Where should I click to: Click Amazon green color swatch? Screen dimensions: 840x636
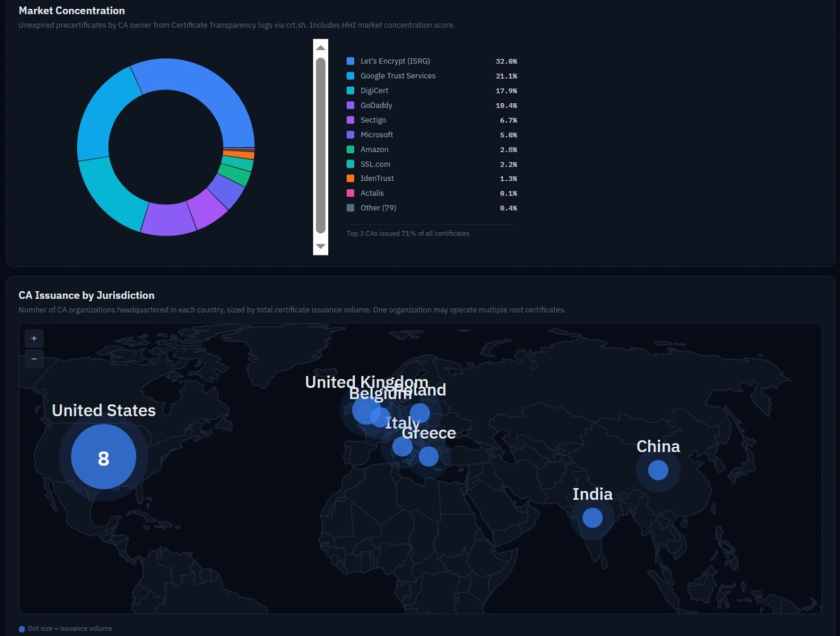coord(350,149)
